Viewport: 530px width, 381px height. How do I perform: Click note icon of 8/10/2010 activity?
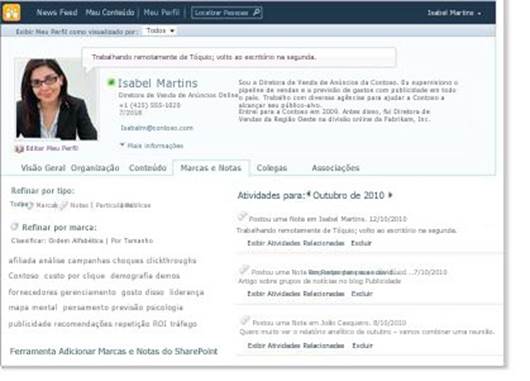pos(245,320)
